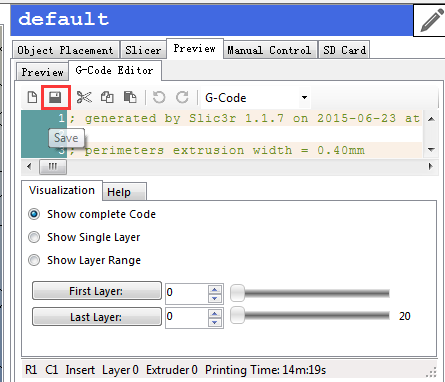Click the Redo arrow icon

[182, 97]
